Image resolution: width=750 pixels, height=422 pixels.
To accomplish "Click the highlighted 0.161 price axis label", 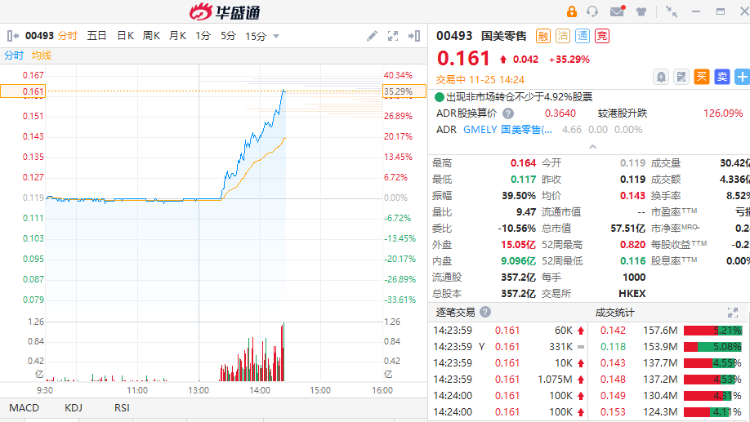I will click(x=23, y=91).
